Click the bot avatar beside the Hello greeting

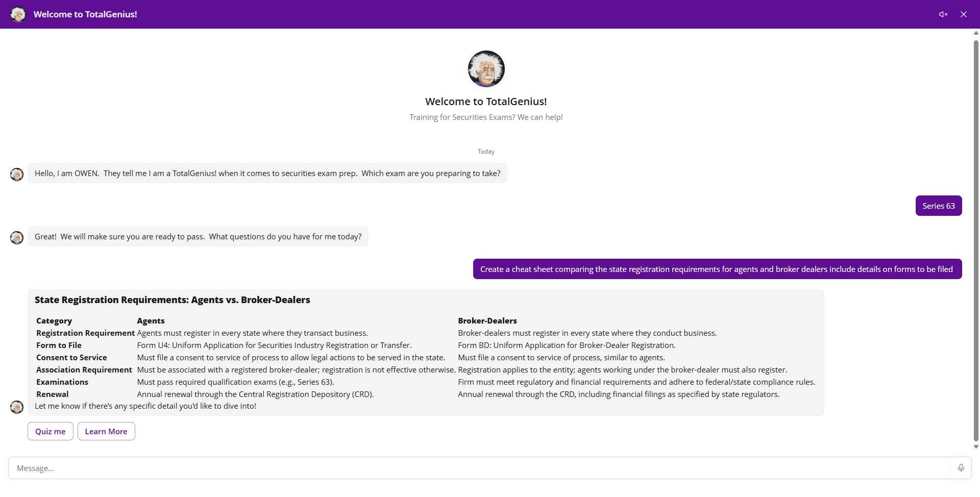(17, 175)
